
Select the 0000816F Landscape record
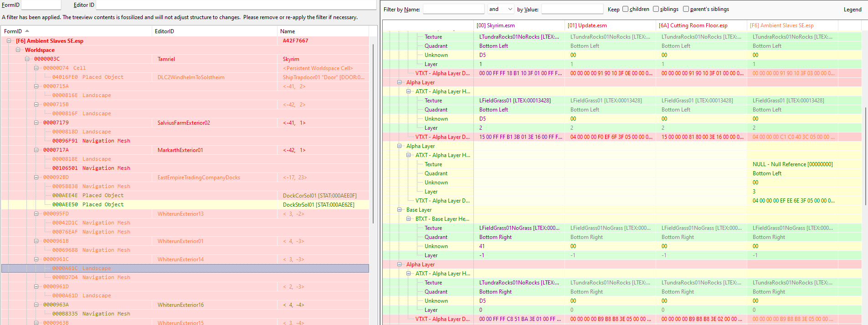(x=185, y=113)
